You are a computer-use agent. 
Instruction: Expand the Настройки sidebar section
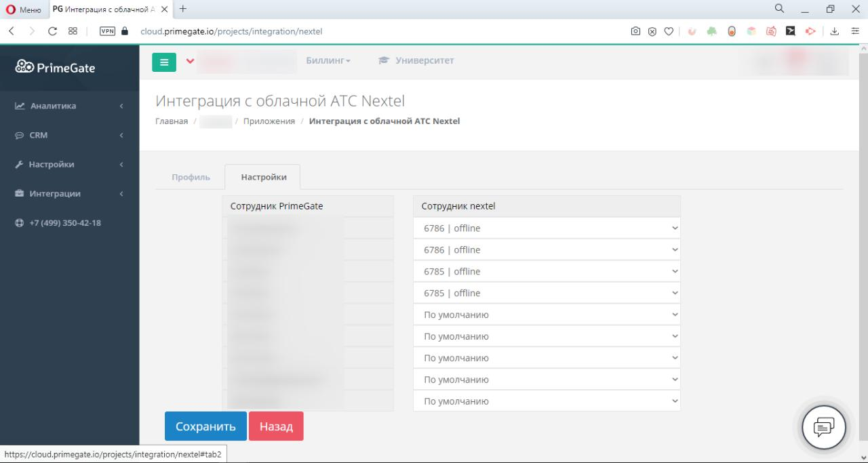click(x=69, y=164)
